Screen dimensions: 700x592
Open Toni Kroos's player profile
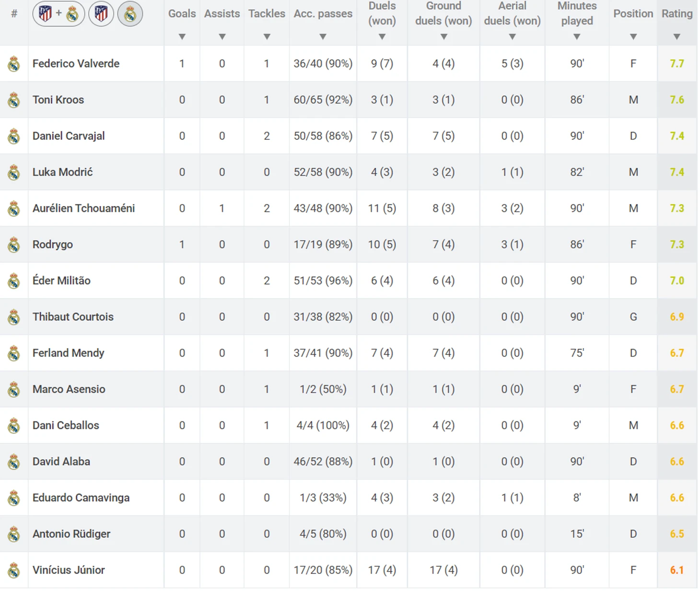pyautogui.click(x=58, y=100)
